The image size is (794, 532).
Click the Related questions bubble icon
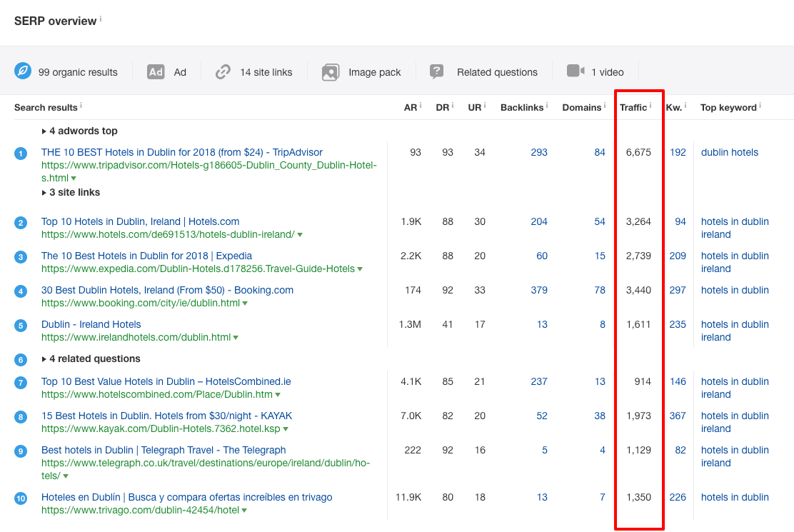(436, 71)
